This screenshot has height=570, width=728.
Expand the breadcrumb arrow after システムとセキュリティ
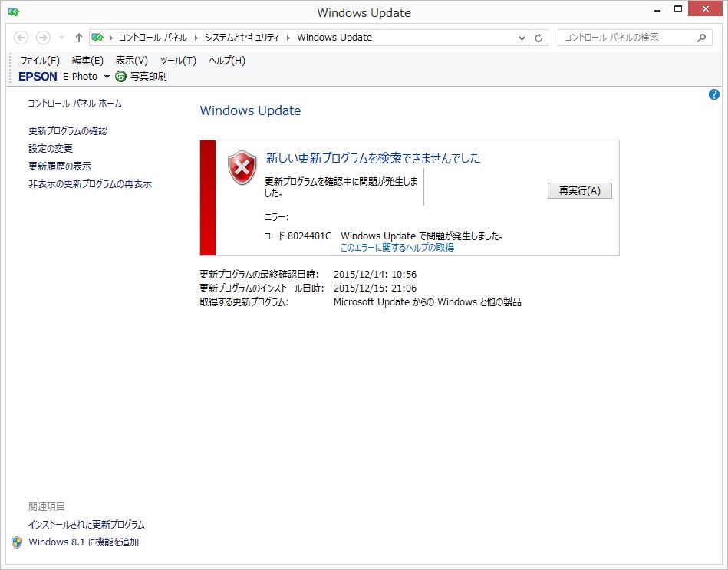[288, 38]
